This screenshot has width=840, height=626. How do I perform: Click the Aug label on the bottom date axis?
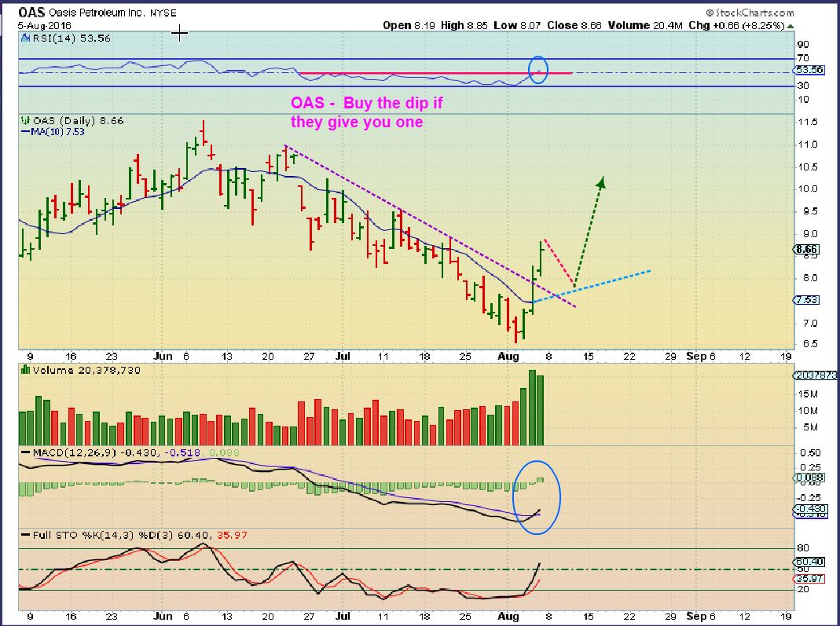pyautogui.click(x=508, y=616)
